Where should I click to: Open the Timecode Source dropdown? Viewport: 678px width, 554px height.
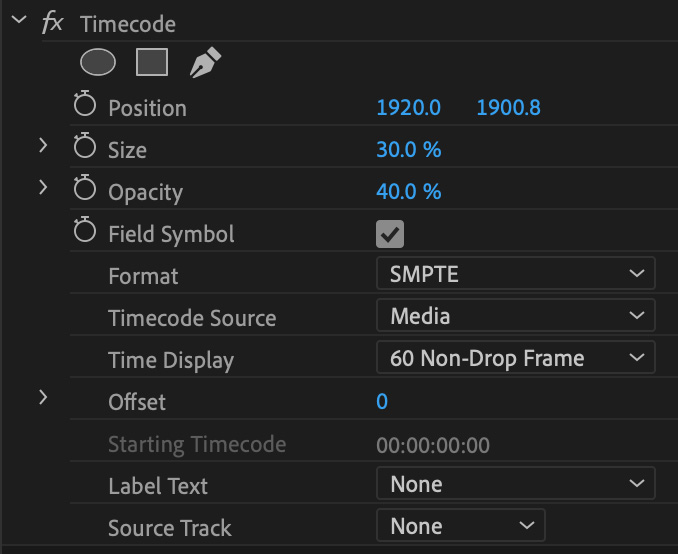515,316
